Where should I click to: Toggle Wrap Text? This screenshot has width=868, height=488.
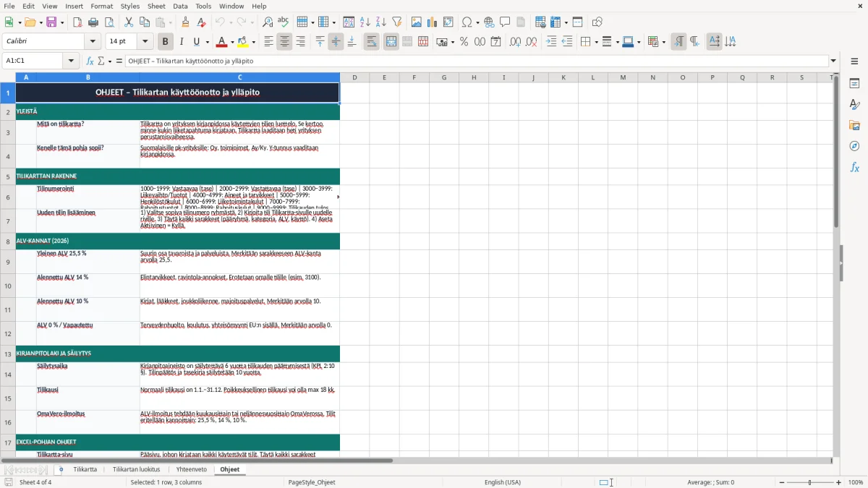(x=372, y=42)
